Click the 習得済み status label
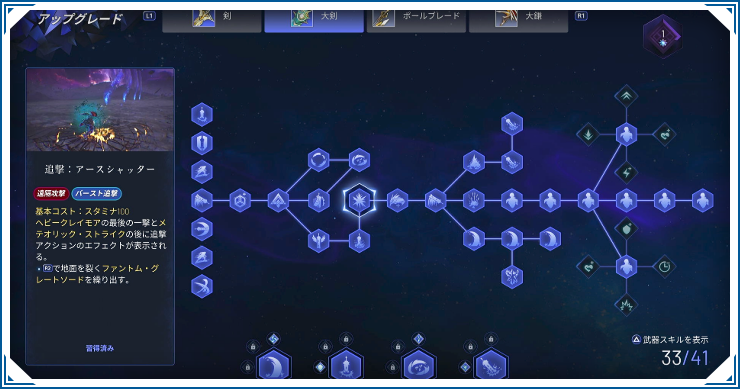 tap(100, 348)
